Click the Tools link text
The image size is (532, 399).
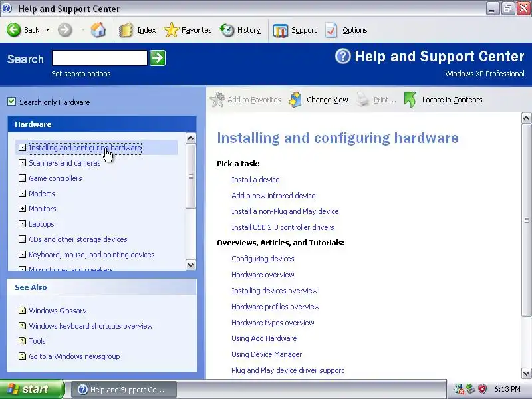37,341
